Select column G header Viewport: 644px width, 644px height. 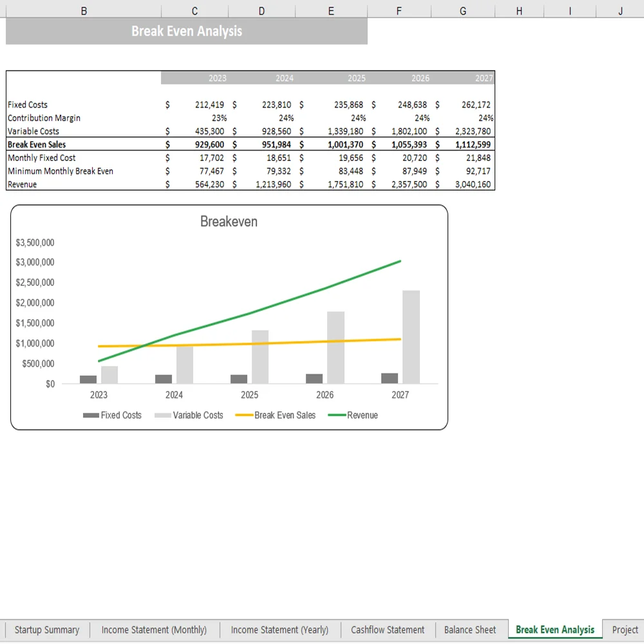(462, 10)
